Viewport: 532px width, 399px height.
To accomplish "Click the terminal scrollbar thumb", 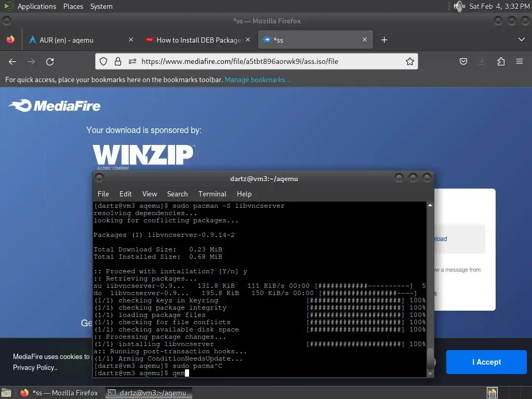I will (x=430, y=358).
